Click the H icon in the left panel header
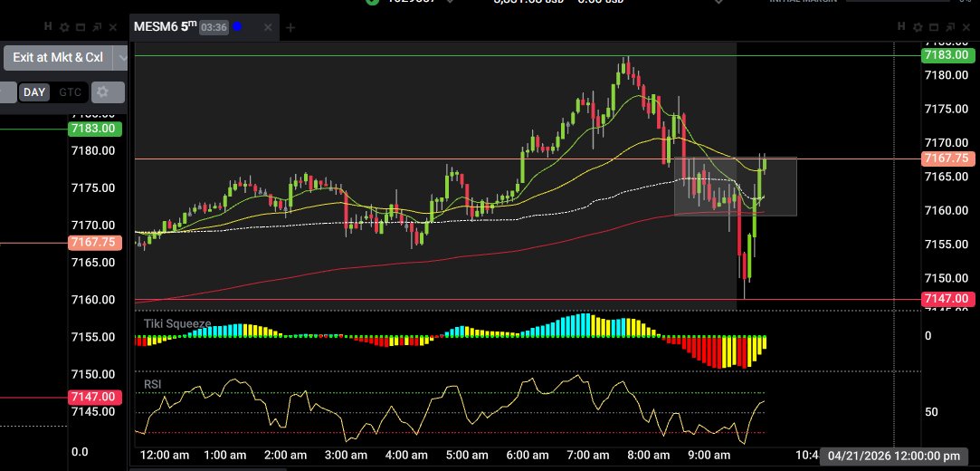 click(x=48, y=27)
